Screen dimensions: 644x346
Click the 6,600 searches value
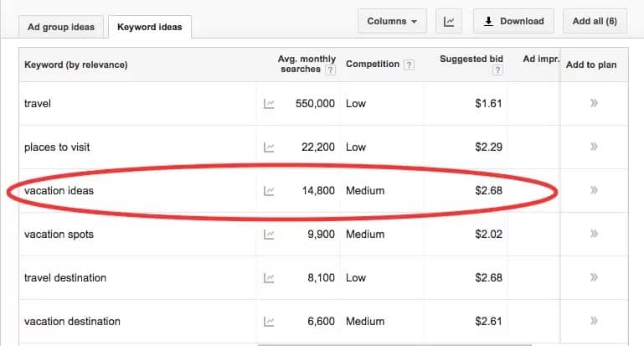(x=321, y=322)
